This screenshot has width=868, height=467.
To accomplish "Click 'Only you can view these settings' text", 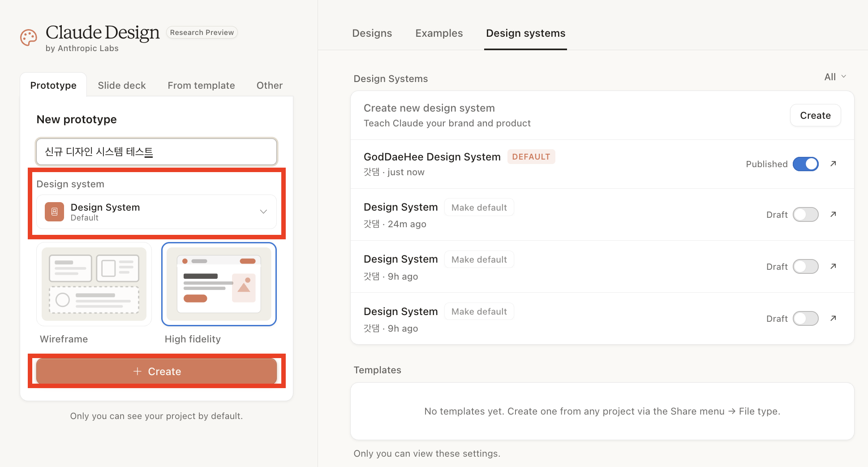I will pyautogui.click(x=427, y=454).
